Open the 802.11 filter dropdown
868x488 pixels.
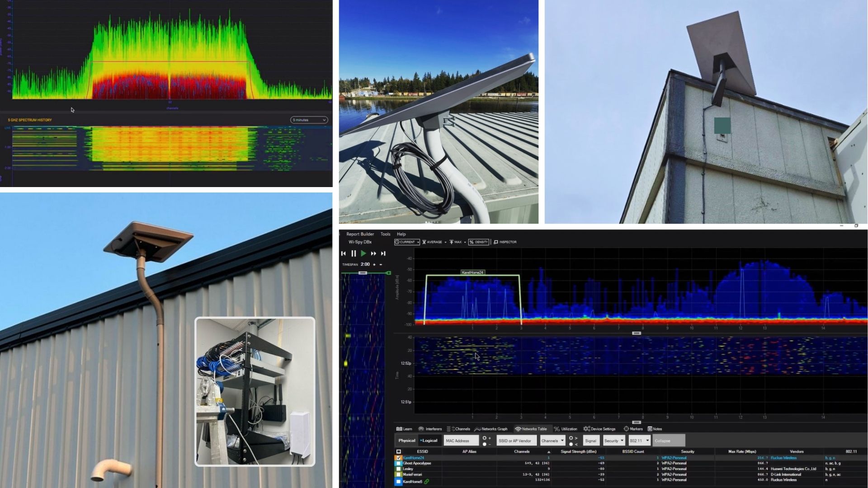coord(639,441)
